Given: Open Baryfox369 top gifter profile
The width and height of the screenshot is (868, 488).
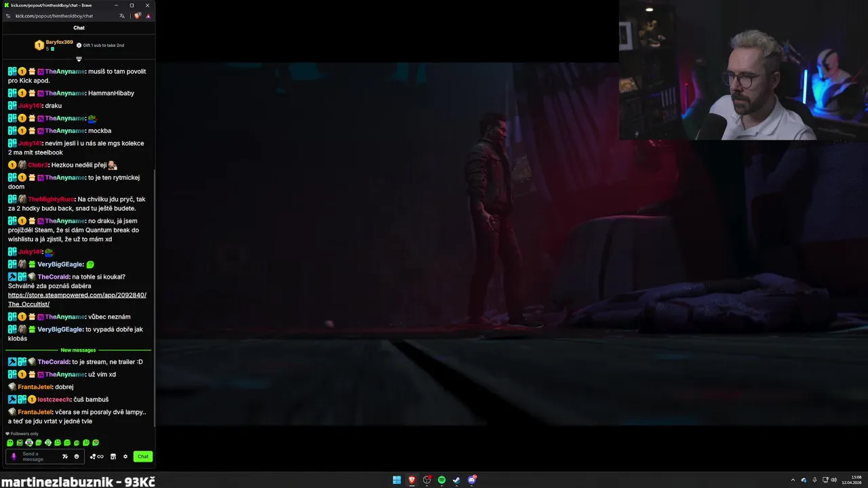Looking at the screenshot, I should point(59,42).
